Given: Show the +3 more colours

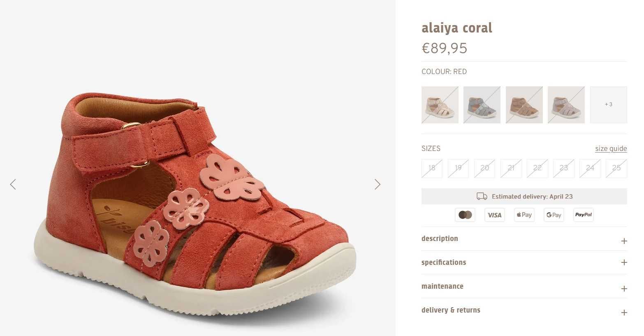Looking at the screenshot, I should (609, 104).
